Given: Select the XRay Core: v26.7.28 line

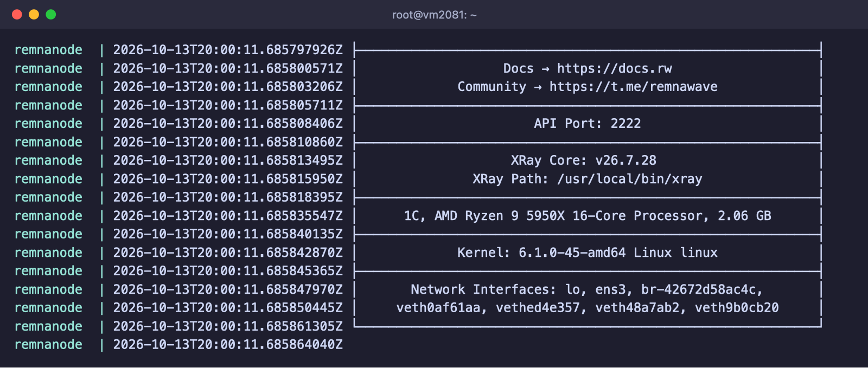Looking at the screenshot, I should [x=583, y=160].
